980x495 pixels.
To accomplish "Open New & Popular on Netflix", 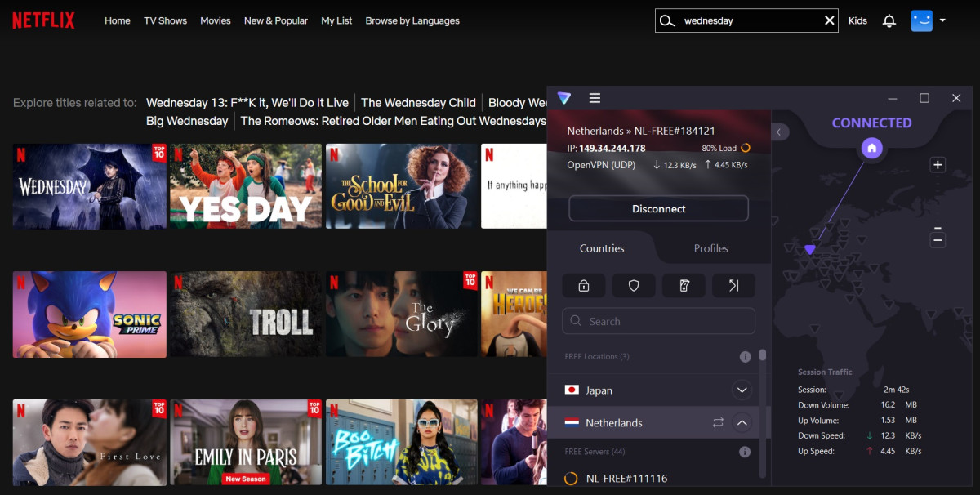I will tap(276, 20).
